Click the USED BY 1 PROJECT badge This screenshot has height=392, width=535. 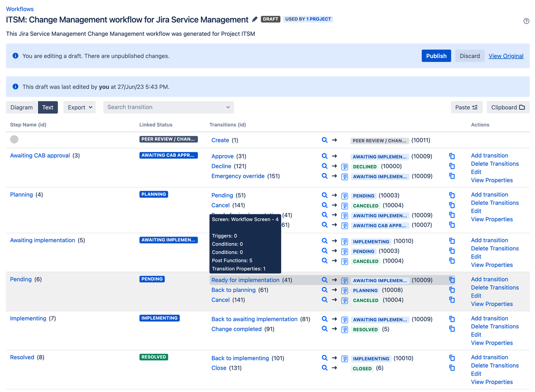[x=308, y=19]
